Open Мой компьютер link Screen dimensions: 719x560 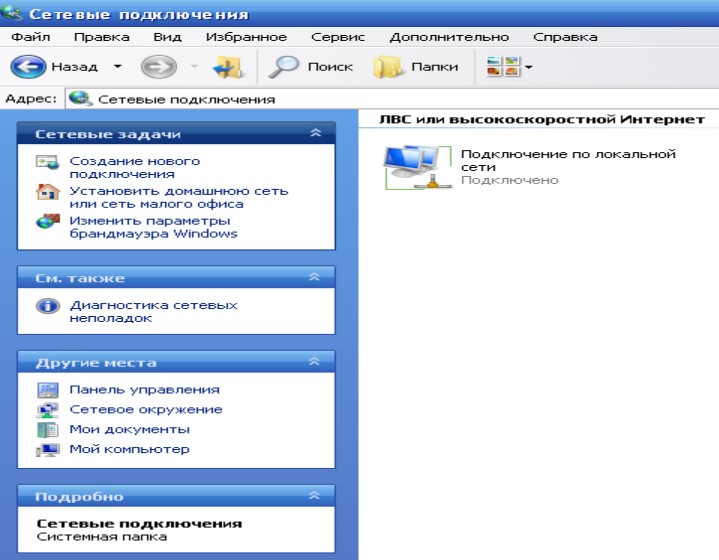tap(129, 449)
